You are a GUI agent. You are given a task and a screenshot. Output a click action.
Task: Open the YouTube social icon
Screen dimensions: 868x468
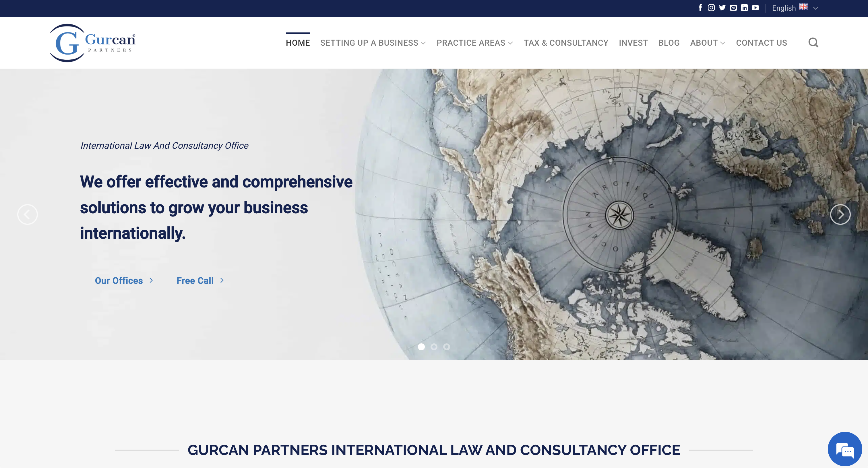[x=755, y=8]
